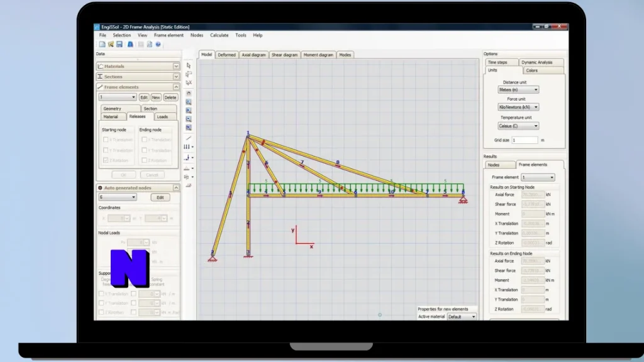Open the Loads tab
This screenshot has height=362, width=644.
[163, 117]
